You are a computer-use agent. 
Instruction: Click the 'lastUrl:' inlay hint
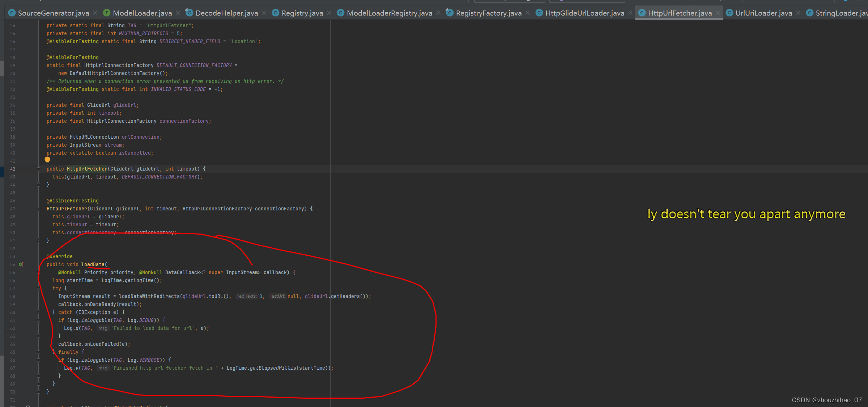[x=278, y=296]
